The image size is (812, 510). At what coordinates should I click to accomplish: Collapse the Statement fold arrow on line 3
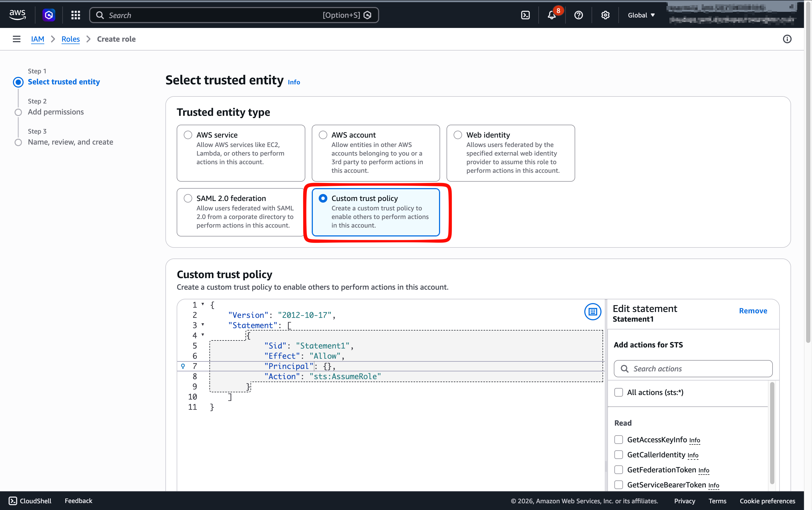203,325
